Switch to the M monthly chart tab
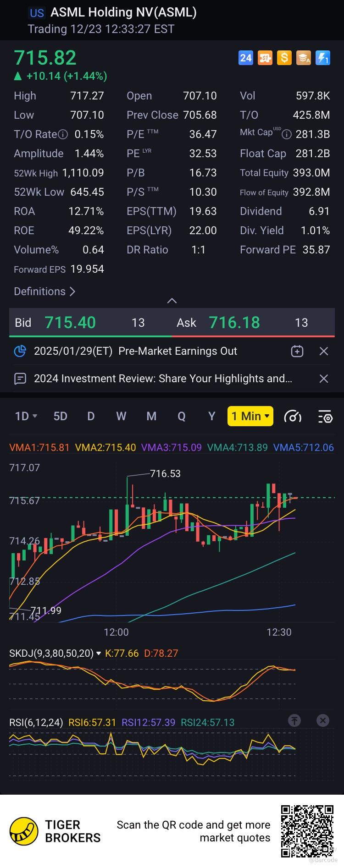This screenshot has width=344, height=868. coord(151,416)
